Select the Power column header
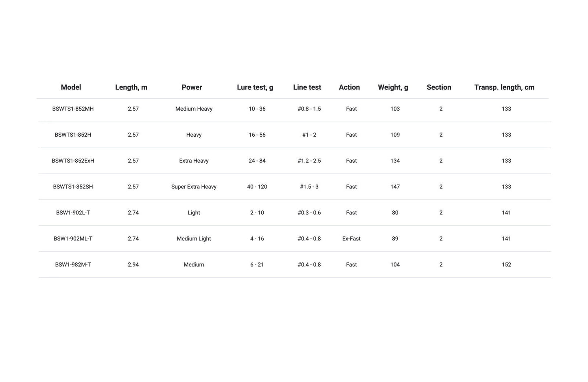The image size is (588, 382). [x=192, y=87]
